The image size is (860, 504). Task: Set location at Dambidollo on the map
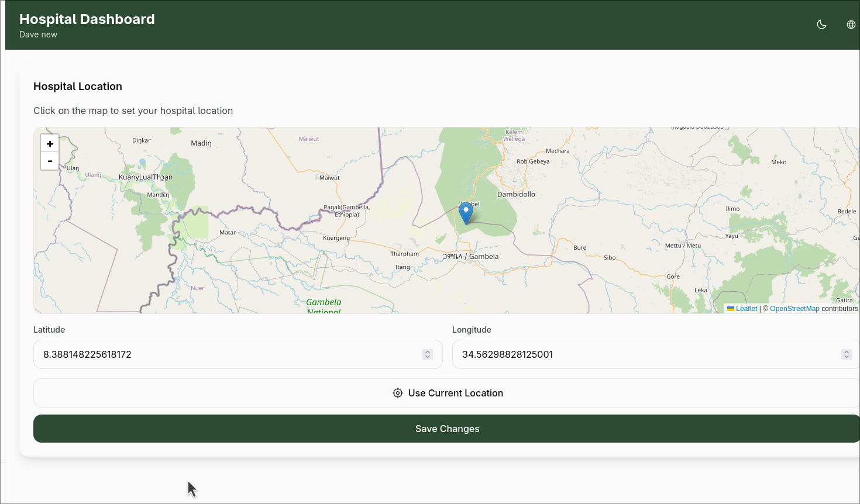tap(516, 194)
